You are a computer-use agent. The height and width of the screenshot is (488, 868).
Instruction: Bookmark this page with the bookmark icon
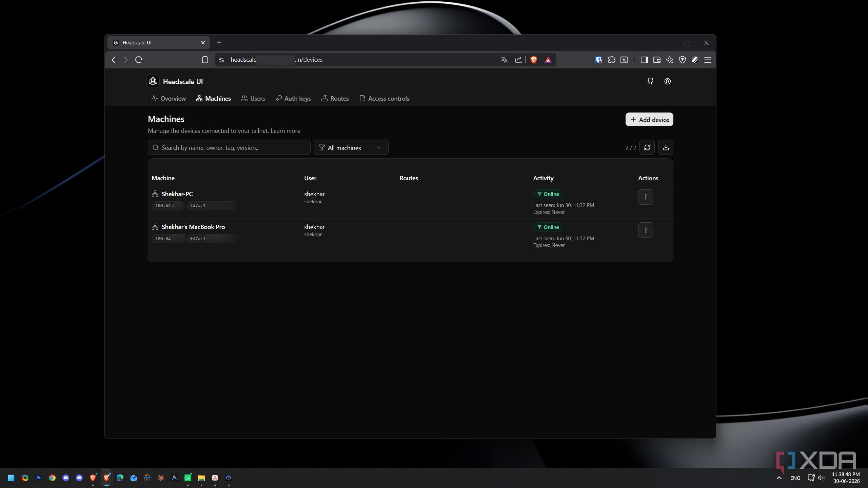[x=204, y=60]
